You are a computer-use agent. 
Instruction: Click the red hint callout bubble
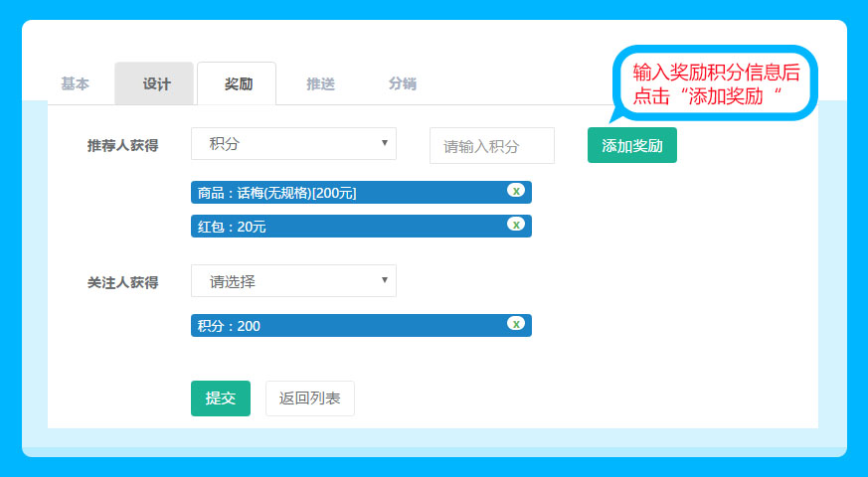(x=715, y=82)
